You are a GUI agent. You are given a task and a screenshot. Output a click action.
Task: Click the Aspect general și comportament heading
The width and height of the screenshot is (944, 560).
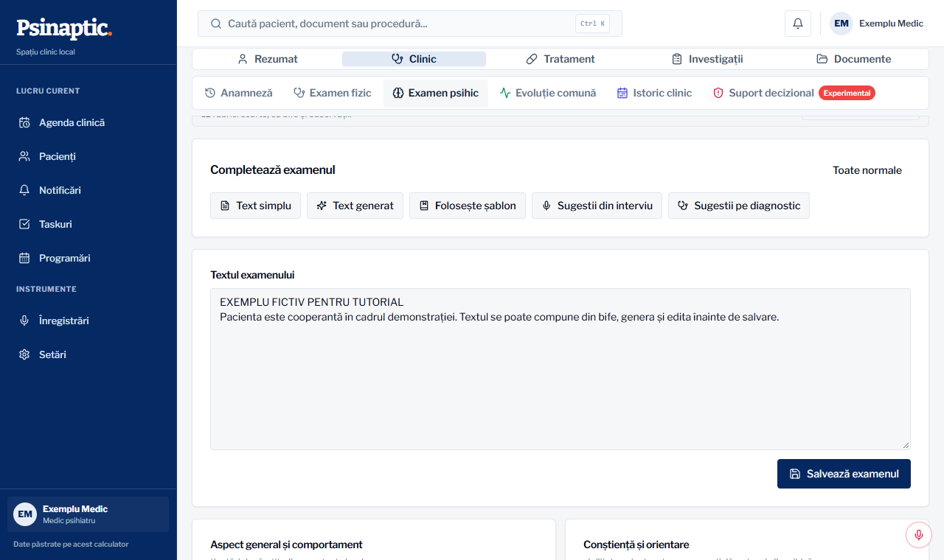[x=286, y=545]
